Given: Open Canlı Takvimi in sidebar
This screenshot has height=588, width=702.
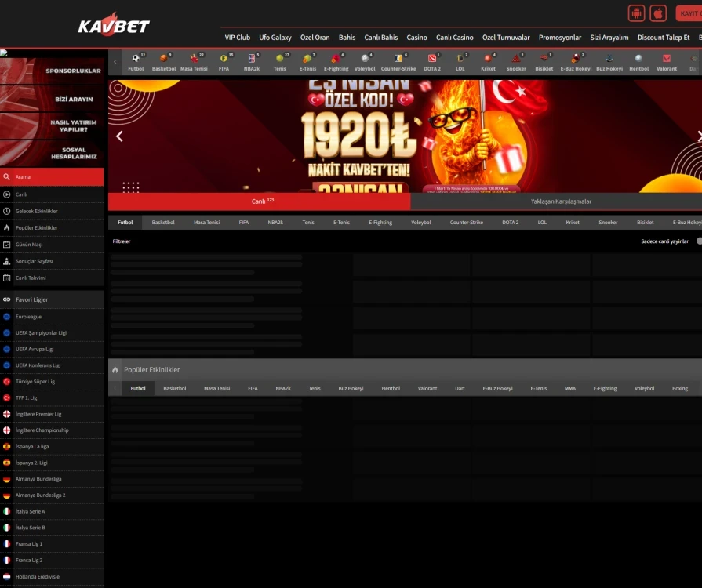Looking at the screenshot, I should pyautogui.click(x=52, y=278).
